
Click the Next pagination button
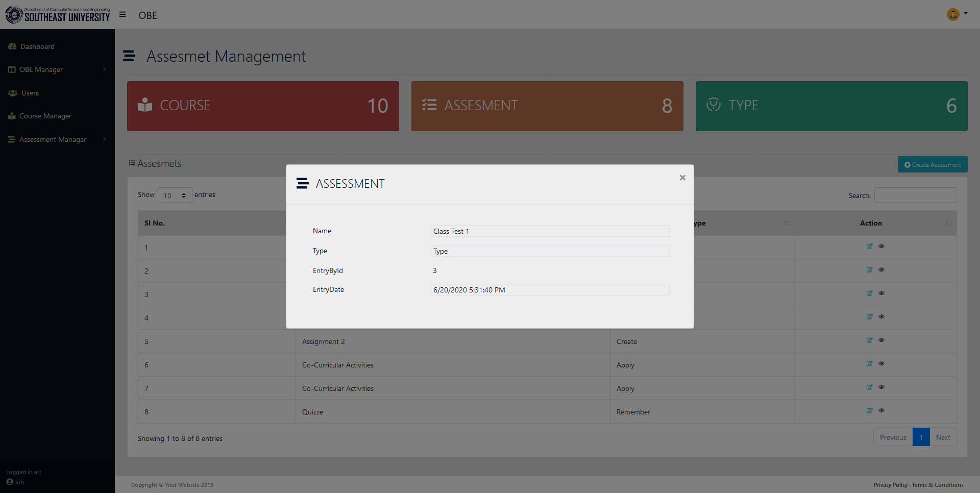click(943, 437)
